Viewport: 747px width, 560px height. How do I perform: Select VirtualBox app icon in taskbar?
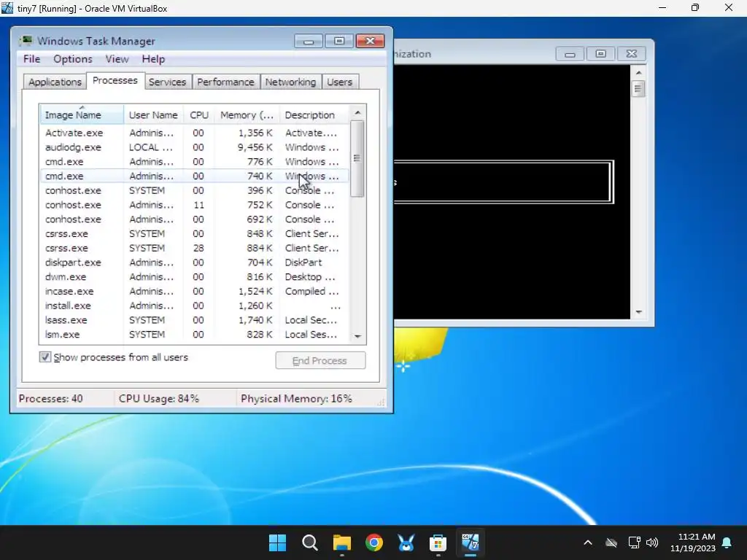[471, 542]
